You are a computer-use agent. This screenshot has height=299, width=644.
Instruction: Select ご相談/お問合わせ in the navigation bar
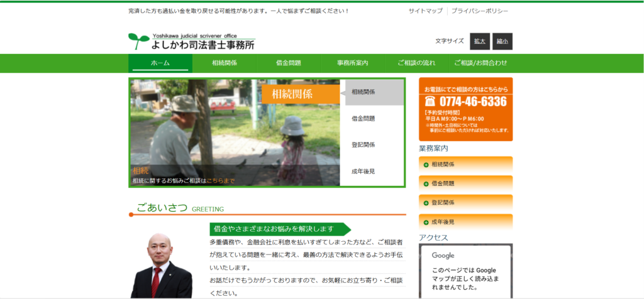(x=480, y=63)
